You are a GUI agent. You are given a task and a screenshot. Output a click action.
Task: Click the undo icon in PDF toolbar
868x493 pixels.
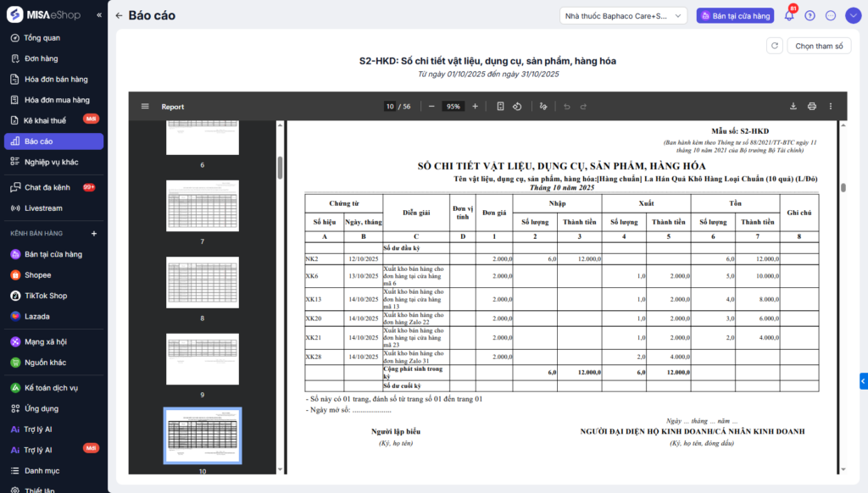pos(567,106)
